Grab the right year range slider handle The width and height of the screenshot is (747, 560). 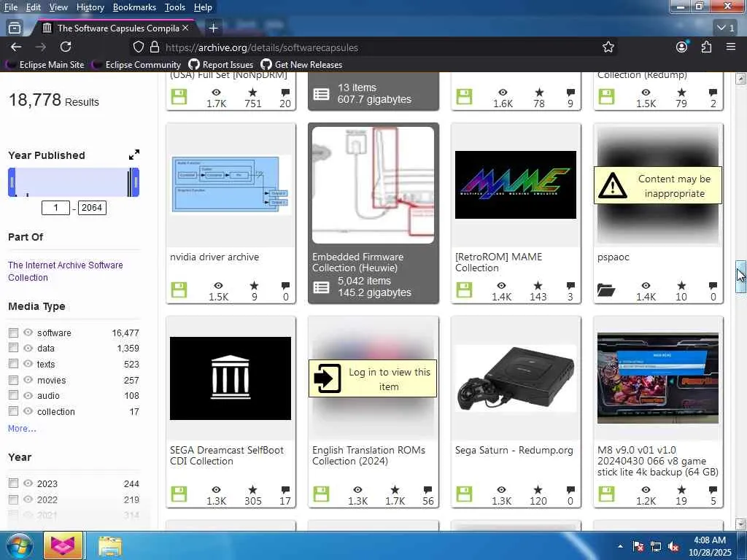(136, 182)
